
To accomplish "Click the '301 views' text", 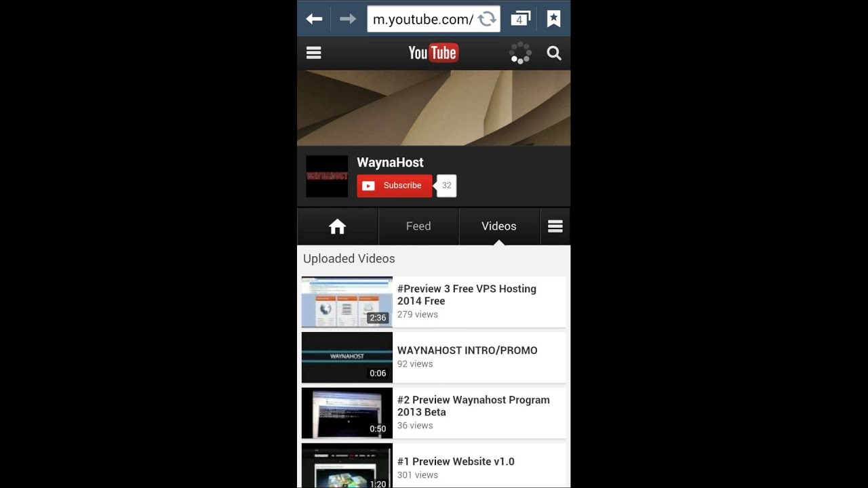I will [x=418, y=475].
